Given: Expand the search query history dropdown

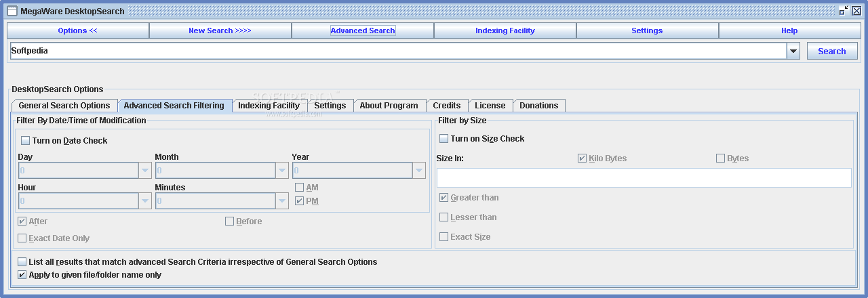Looking at the screenshot, I should tap(793, 51).
